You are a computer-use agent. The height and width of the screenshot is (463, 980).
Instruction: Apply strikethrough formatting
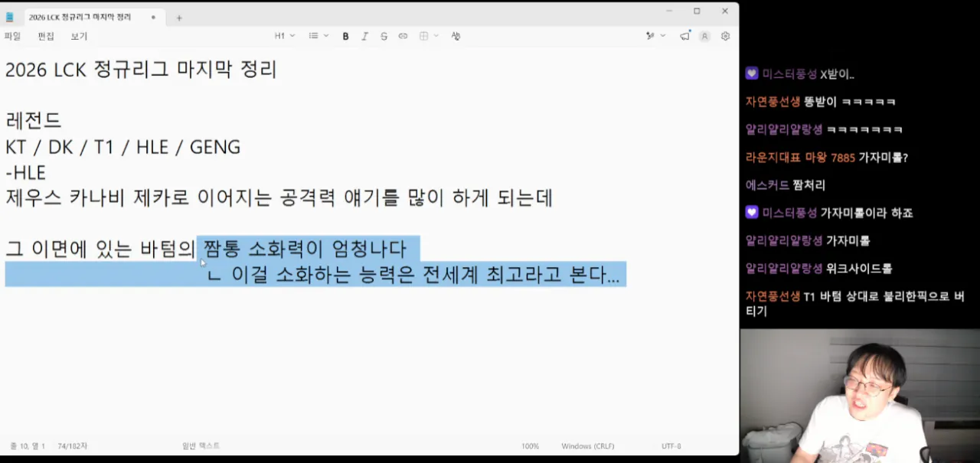tap(384, 36)
